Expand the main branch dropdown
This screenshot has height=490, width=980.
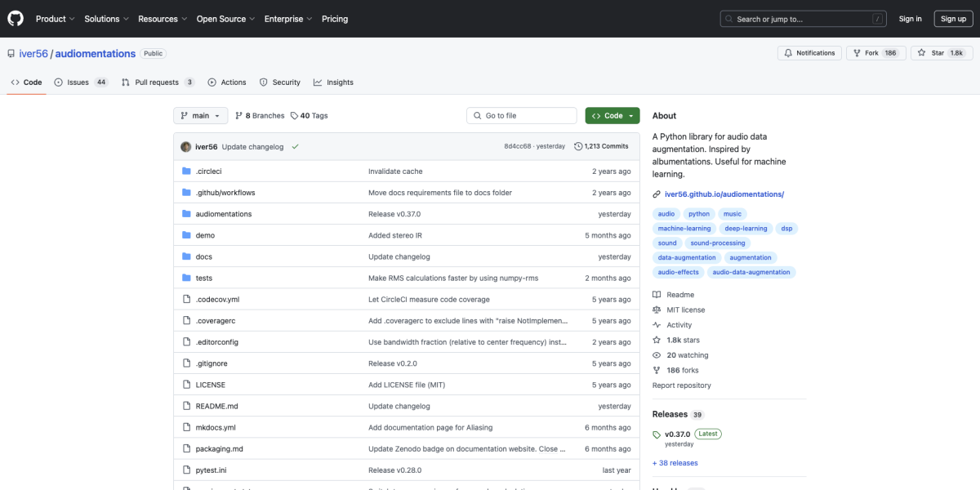point(199,116)
